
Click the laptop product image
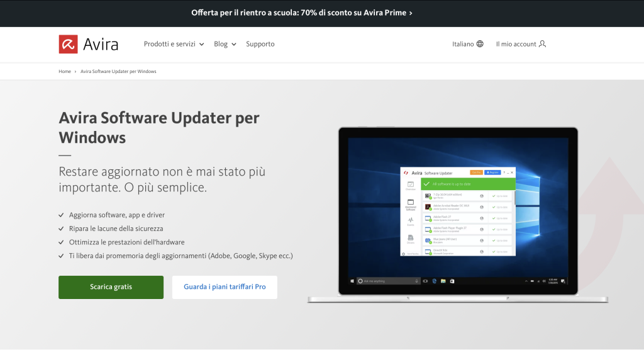pos(458,215)
